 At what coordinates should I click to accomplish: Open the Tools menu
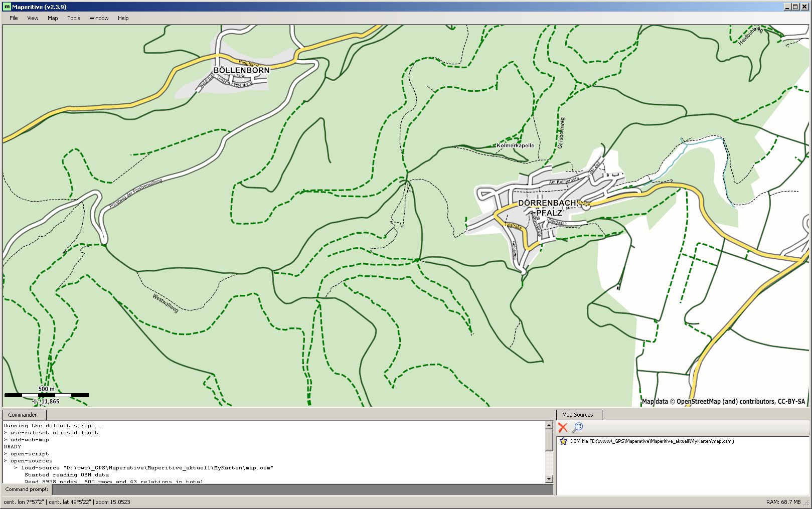pyautogui.click(x=74, y=18)
